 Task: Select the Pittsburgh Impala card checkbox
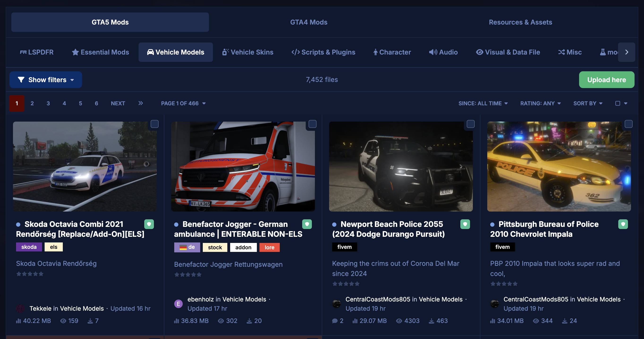[628, 124]
